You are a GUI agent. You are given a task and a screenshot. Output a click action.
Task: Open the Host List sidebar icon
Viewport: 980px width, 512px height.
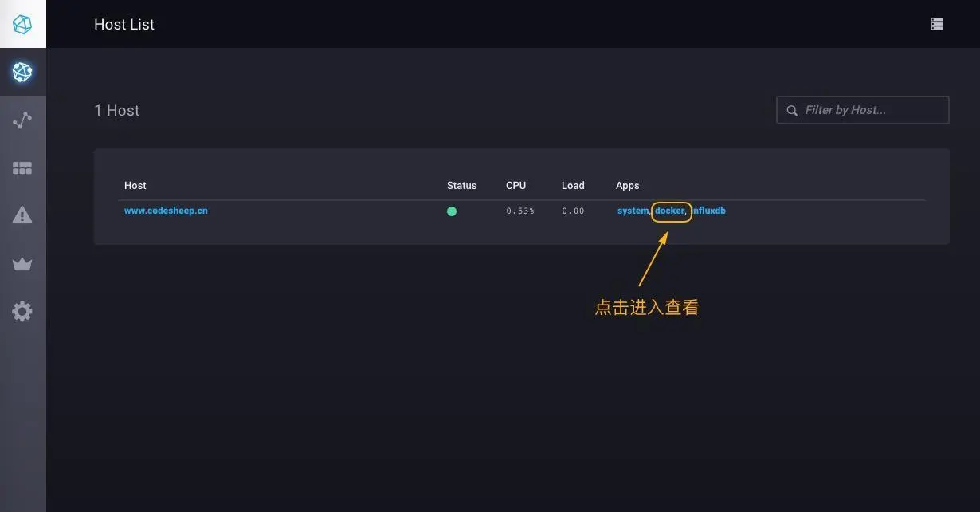[22, 72]
